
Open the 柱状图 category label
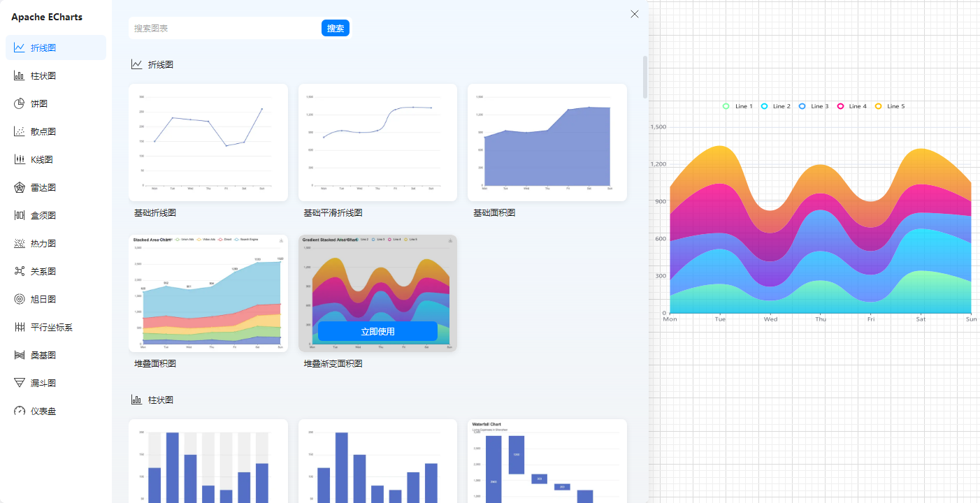43,75
